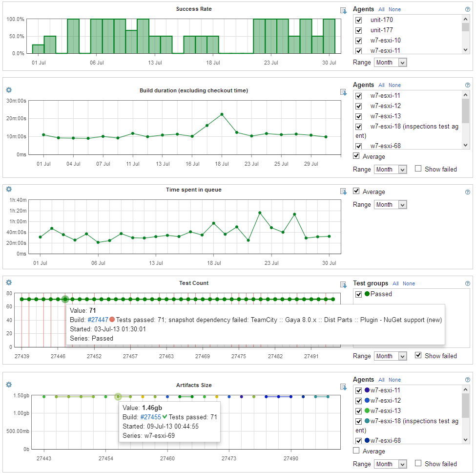Open Build duration chart settings
The height and width of the screenshot is (475, 476).
tap(8, 90)
